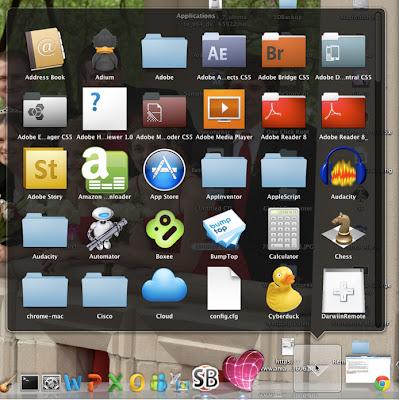This screenshot has height=400, width=399.
Task: Open PowerPoint from the Dock
Action: pos(94,383)
